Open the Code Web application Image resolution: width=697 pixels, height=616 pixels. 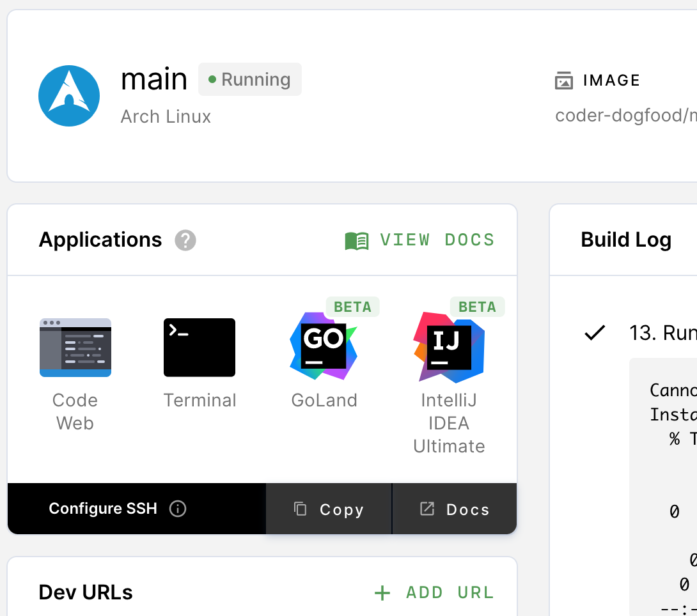point(75,348)
